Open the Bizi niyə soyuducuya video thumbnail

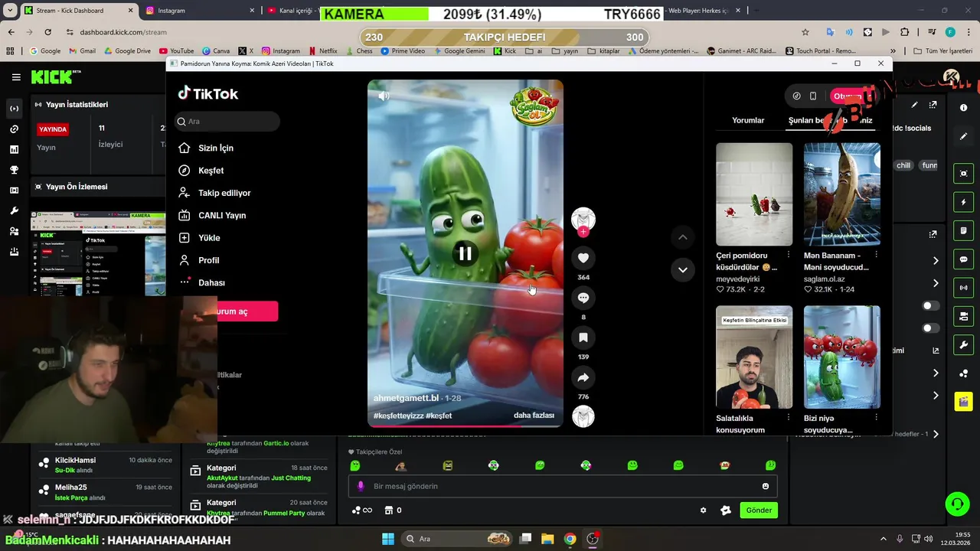click(x=841, y=357)
